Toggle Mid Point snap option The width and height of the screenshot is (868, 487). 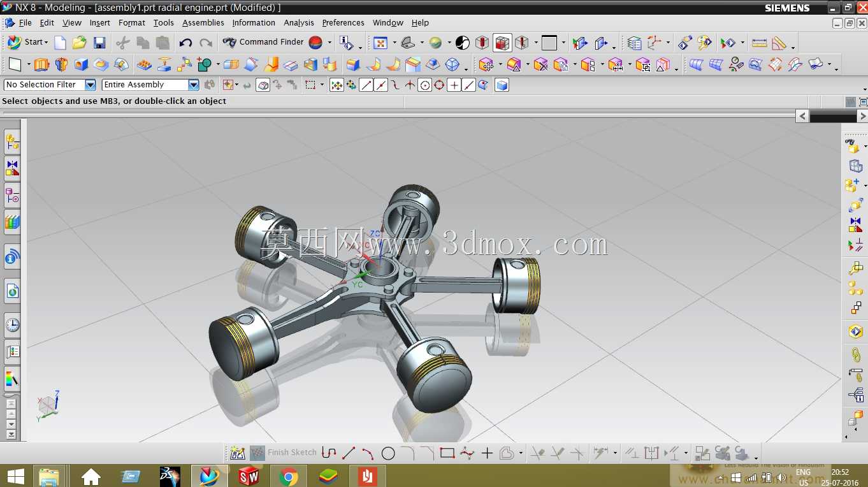[381, 85]
